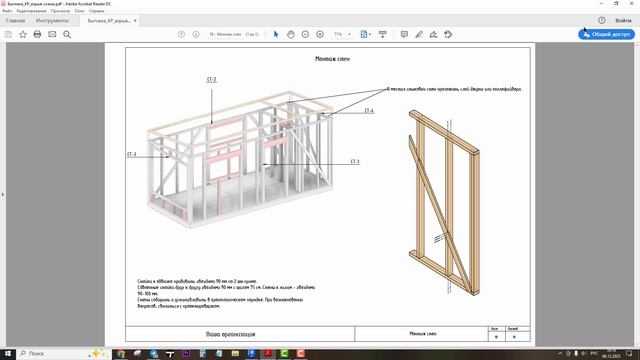Add a sticky note comment
The width and height of the screenshot is (640, 360).
point(404,34)
